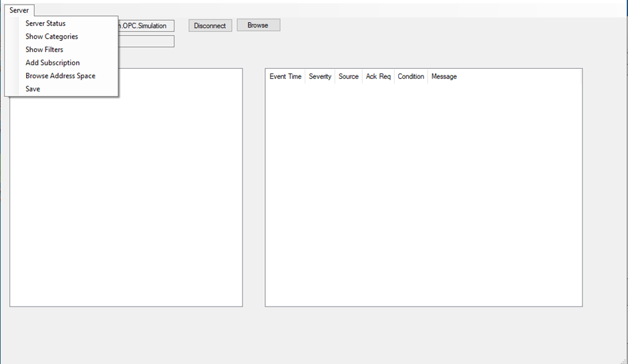The image size is (628, 364).
Task: Click the Severity column header
Action: coord(320,77)
